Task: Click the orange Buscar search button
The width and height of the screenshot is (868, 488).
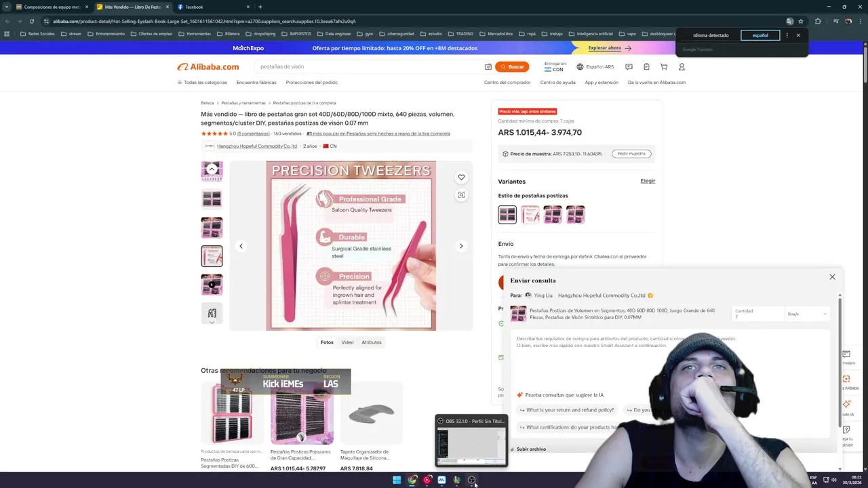Action: click(x=512, y=66)
